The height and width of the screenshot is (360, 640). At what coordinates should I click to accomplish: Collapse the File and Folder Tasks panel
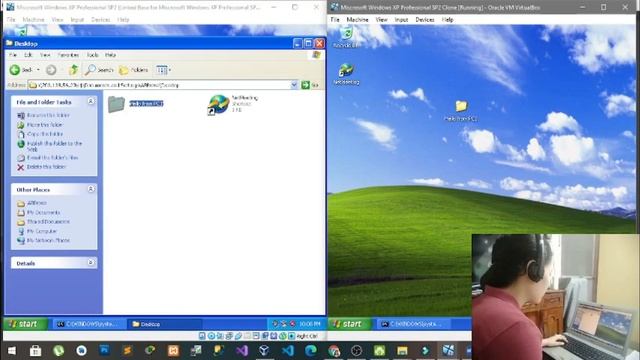(91, 101)
